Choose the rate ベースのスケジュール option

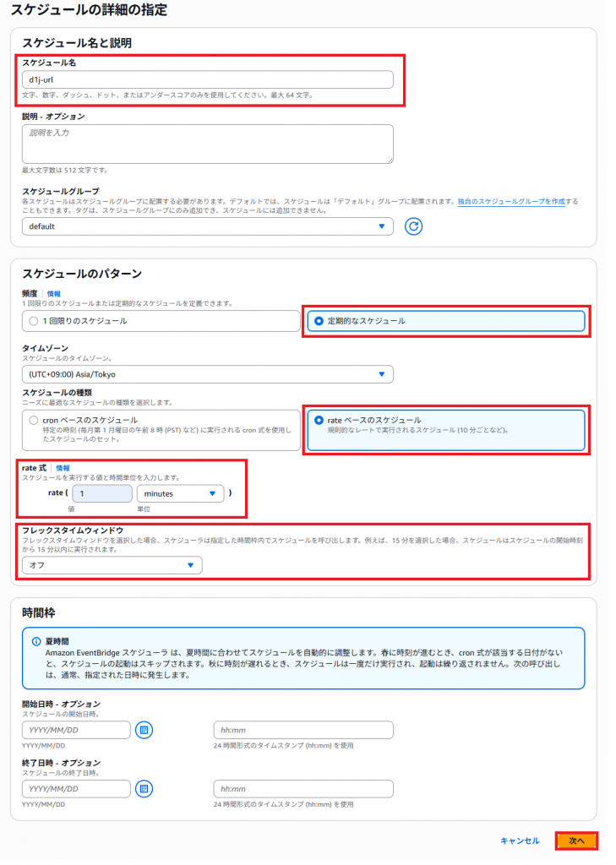pos(319,420)
